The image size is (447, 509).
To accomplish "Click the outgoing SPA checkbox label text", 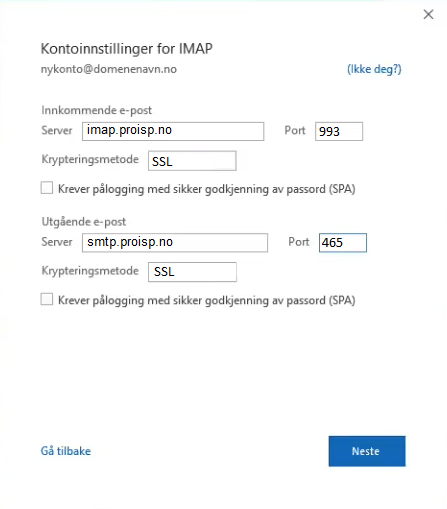I will coord(207,300).
